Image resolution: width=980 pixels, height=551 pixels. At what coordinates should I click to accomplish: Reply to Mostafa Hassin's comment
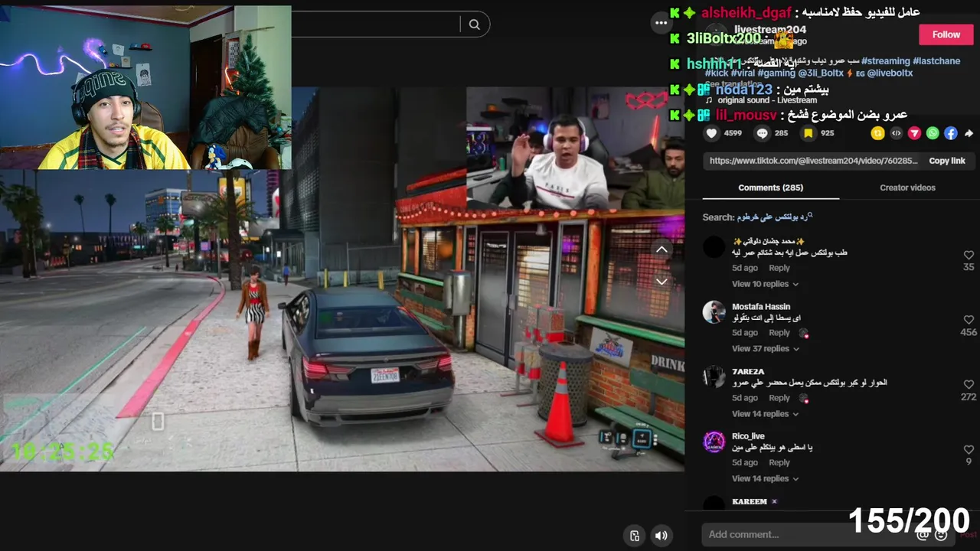[779, 333]
